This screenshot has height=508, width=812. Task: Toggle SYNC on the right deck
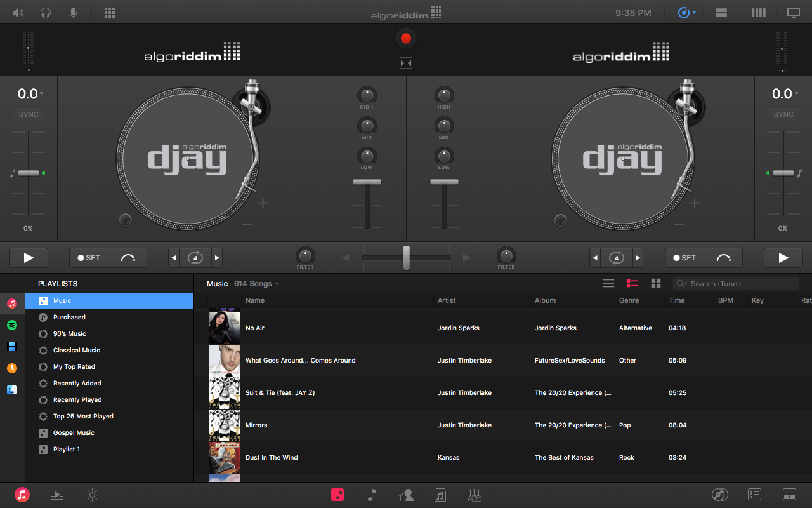pos(783,115)
